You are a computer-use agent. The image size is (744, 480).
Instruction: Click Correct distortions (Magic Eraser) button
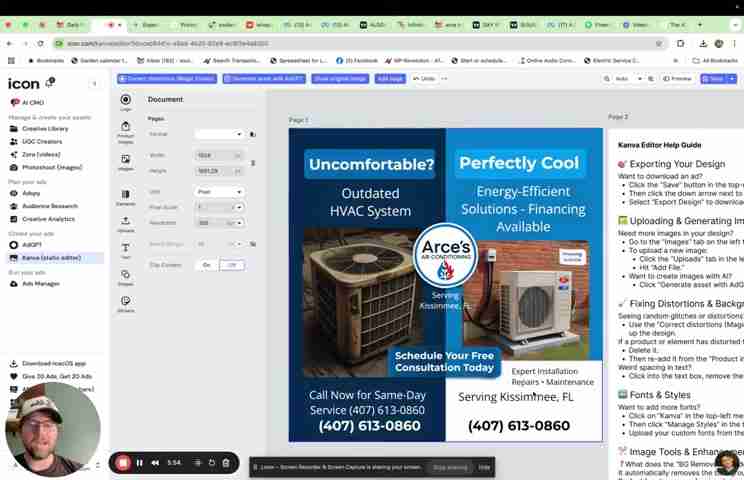(167, 79)
